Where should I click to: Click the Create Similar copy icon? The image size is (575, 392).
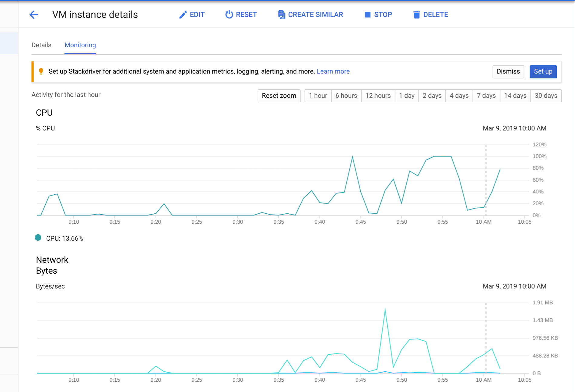[x=282, y=15]
